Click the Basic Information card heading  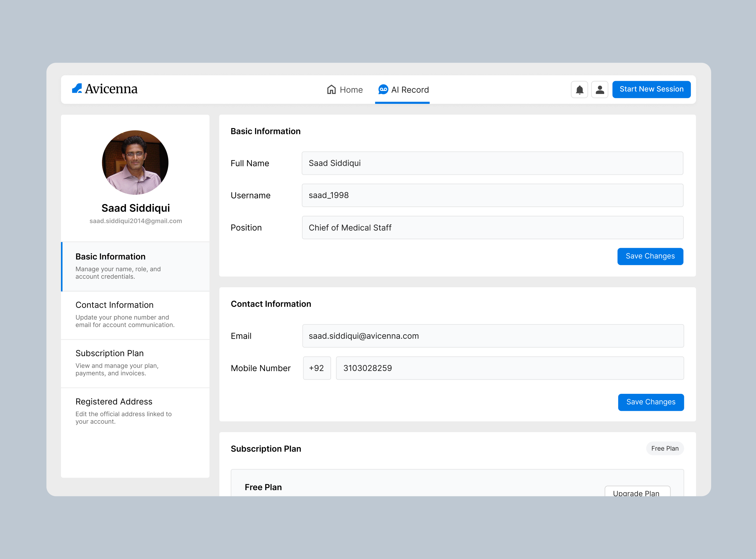[266, 131]
